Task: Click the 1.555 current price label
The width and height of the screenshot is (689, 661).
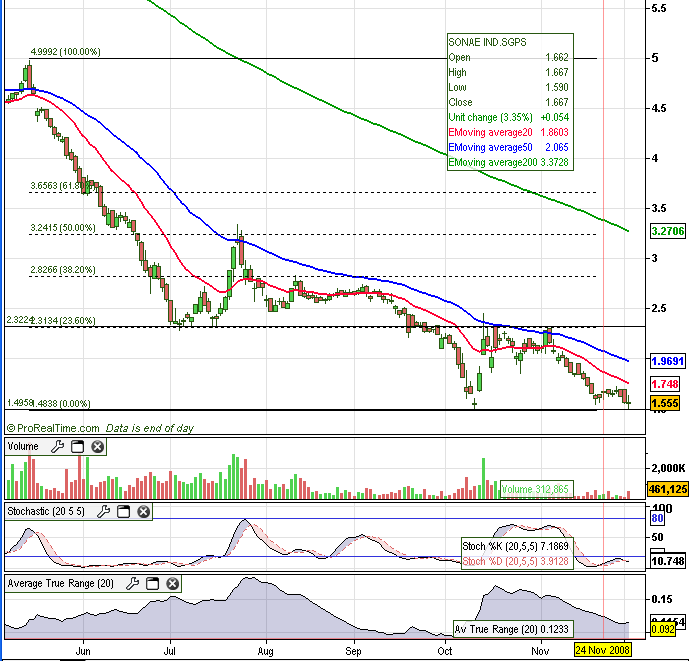Action: 665,403
